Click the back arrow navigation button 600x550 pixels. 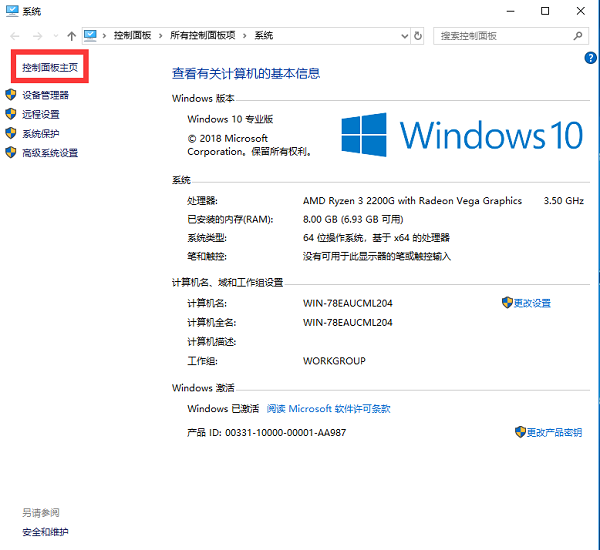pyautogui.click(x=15, y=35)
